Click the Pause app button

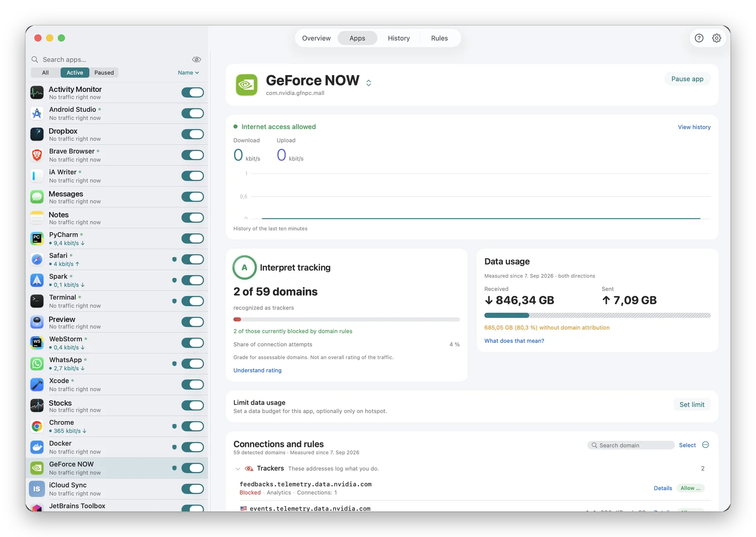[687, 79]
